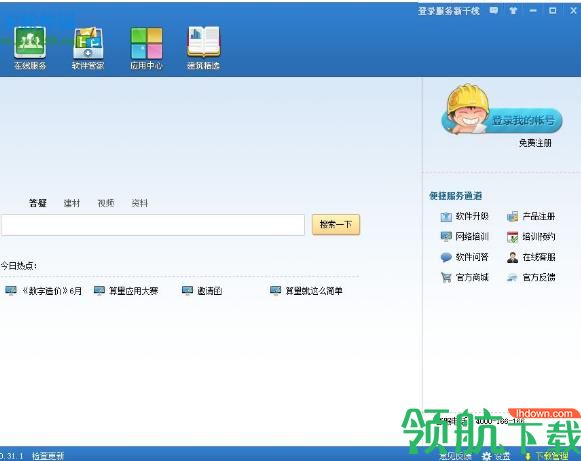Open the open-book icon in top toolbar
The height and width of the screenshot is (461, 581).
[x=203, y=42]
